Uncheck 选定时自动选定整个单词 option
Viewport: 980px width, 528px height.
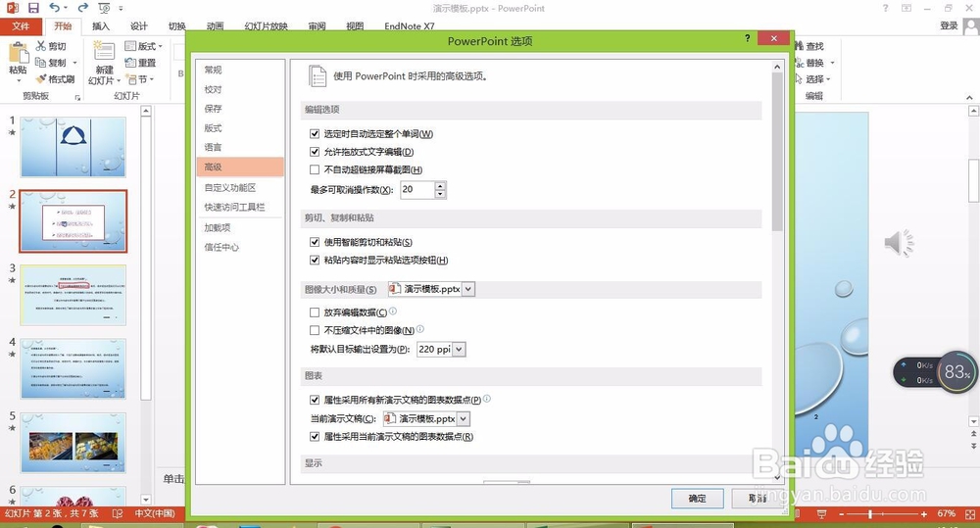tap(315, 134)
